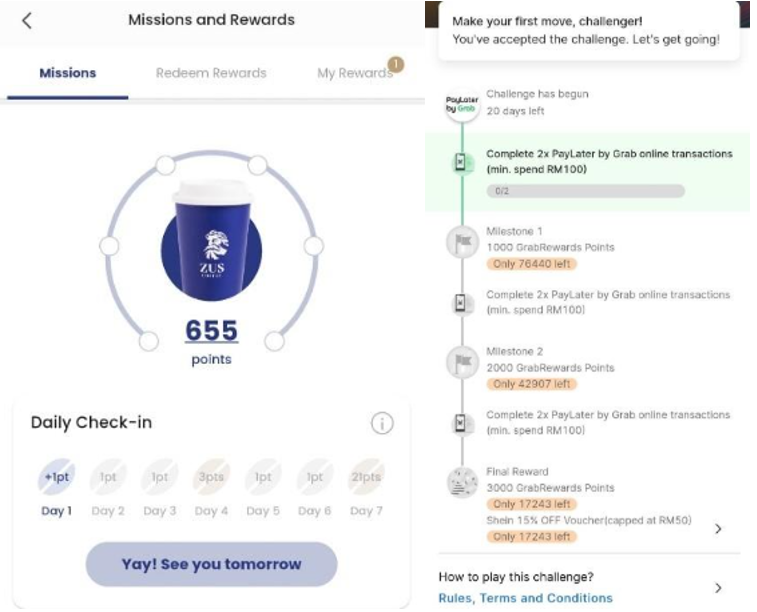Screen dimensions: 757x612
Task: Expand the Shein 15% OFF Voucher chevron
Action: [x=718, y=529]
